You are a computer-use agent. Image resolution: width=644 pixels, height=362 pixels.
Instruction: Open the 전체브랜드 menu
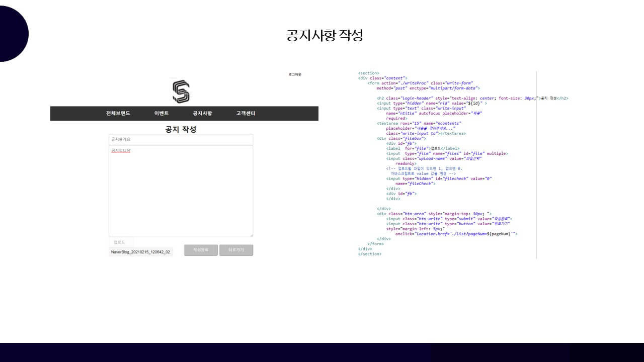coord(118,113)
